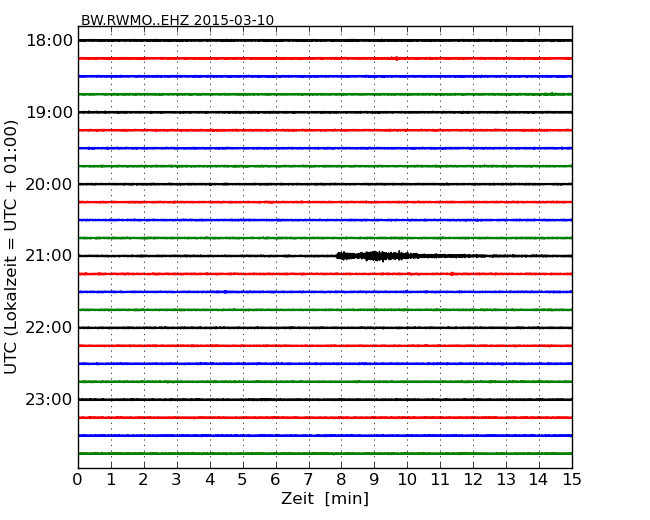Click the x-axis tick label 10
The image size is (650, 520).
(407, 480)
